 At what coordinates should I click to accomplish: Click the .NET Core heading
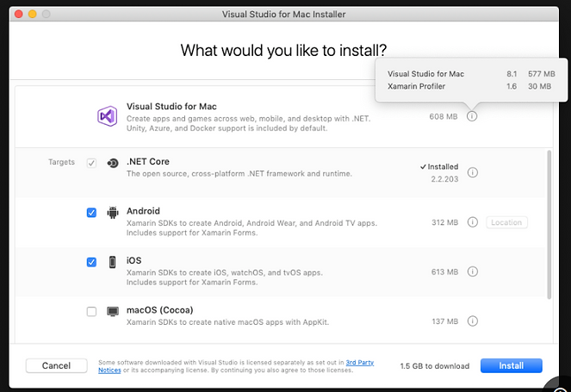tap(148, 161)
